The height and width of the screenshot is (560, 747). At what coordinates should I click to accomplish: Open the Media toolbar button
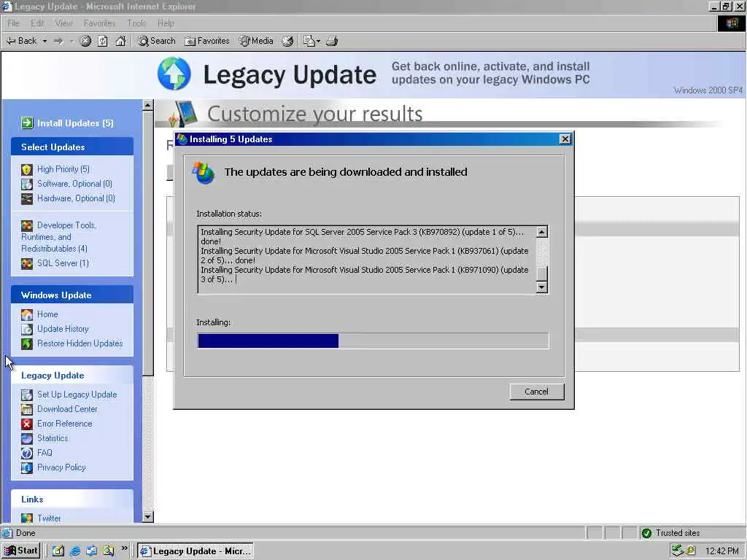click(256, 41)
